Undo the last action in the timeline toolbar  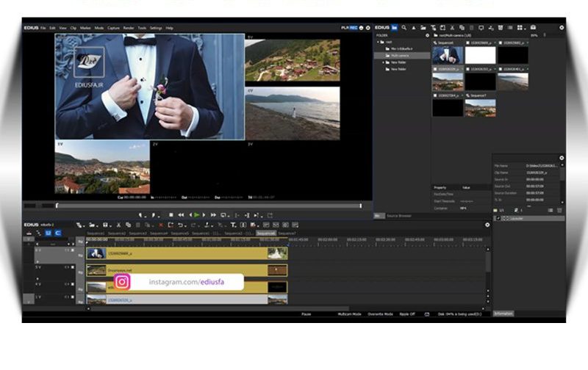click(180, 225)
